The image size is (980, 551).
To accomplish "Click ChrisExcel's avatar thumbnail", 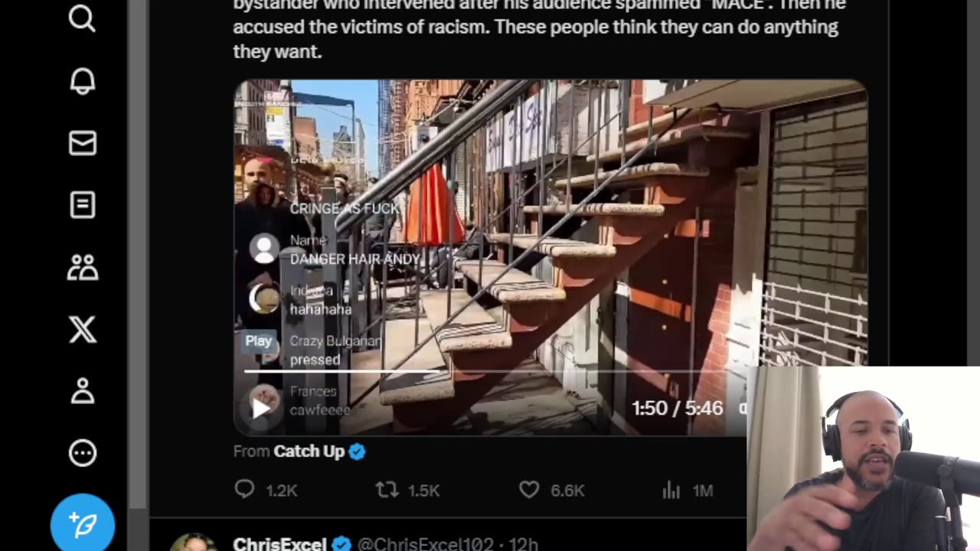I will click(x=194, y=542).
